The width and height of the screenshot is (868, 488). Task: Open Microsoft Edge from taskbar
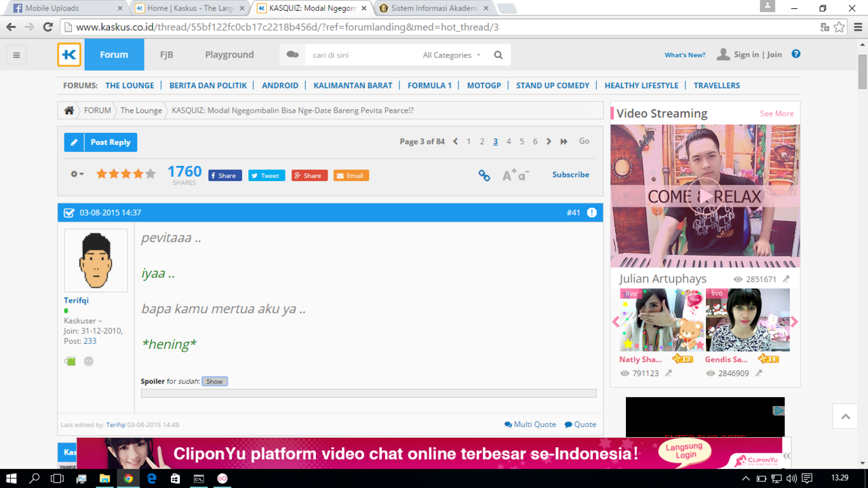(x=151, y=479)
